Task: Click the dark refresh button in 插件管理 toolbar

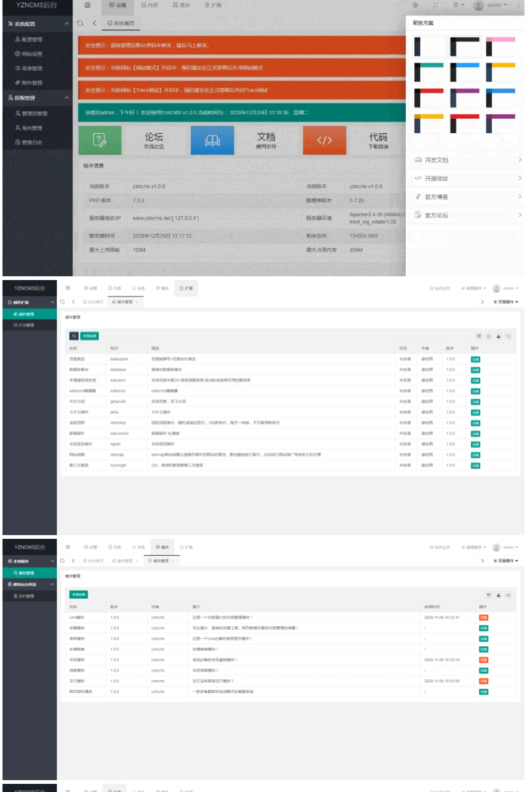Action: tap(74, 336)
